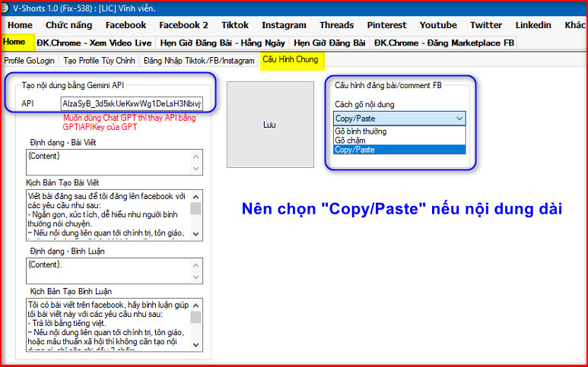The width and height of the screenshot is (588, 367).
Task: Open the Instagram menu
Action: [x=284, y=25]
